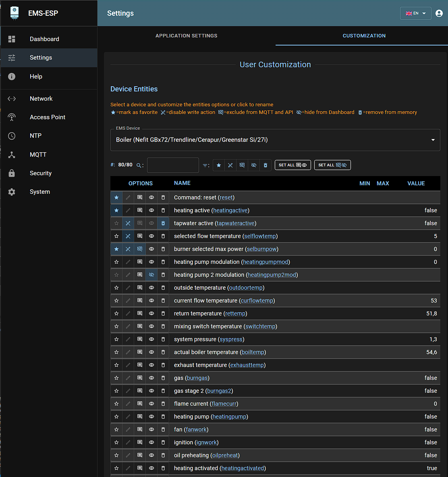Open the user account profile icon
This screenshot has height=477, width=448.
439,13
